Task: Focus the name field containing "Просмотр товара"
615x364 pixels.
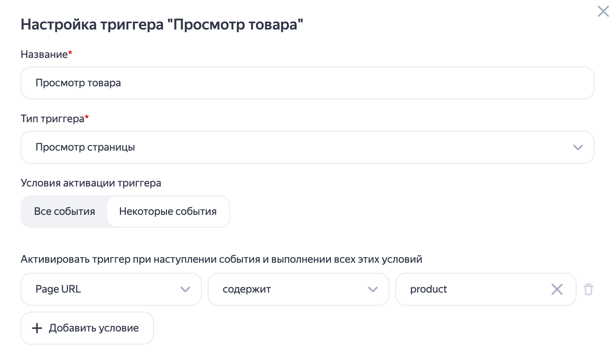Action: [307, 83]
